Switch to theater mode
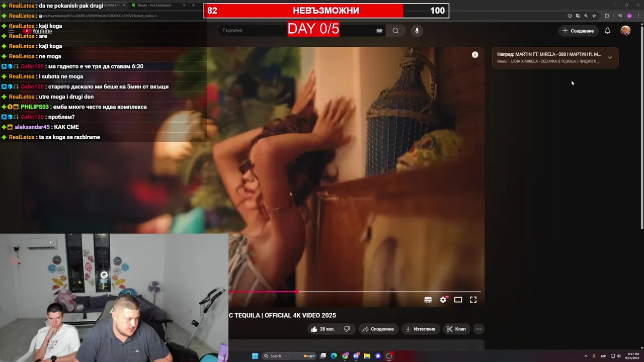This screenshot has width=644, height=362. point(458,300)
